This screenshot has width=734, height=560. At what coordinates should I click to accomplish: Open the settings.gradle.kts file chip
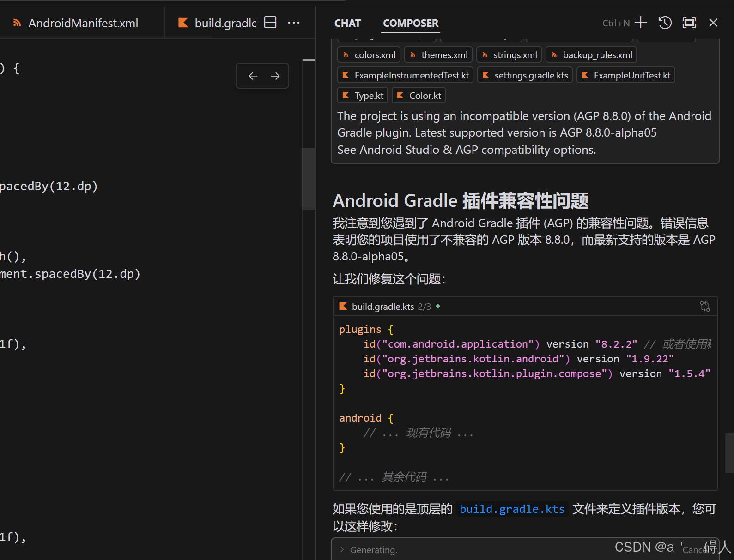tap(525, 75)
